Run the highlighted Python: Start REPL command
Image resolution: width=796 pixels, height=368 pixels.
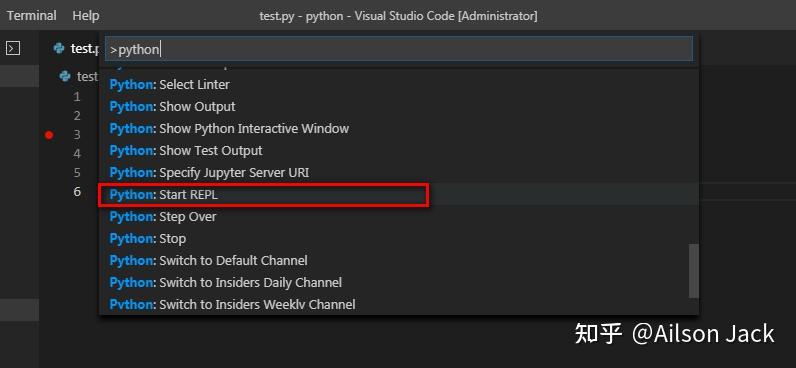(399, 194)
